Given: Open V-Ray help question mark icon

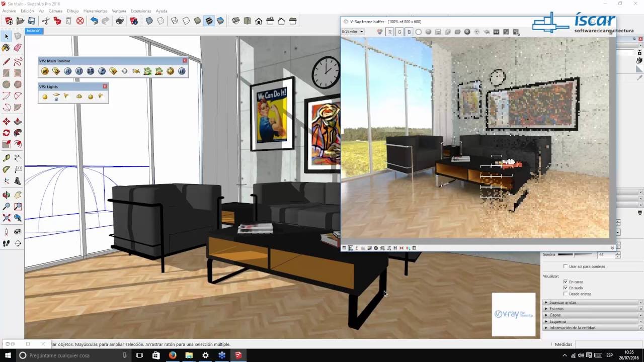Looking at the screenshot, I should coord(102,71).
